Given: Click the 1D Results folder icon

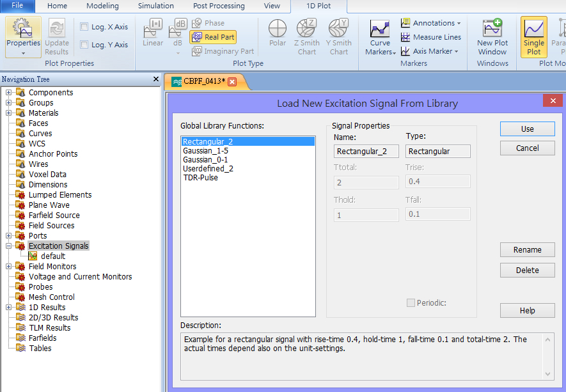Looking at the screenshot, I should click(x=20, y=308).
